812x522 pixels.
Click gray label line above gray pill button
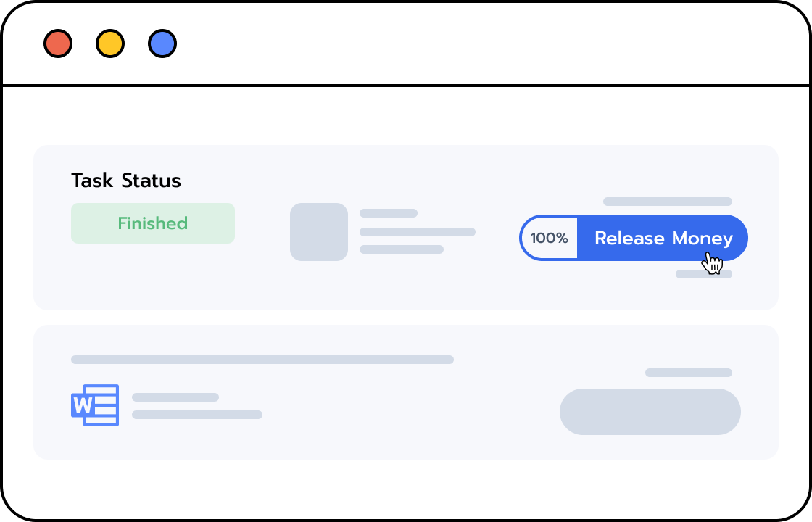click(689, 373)
